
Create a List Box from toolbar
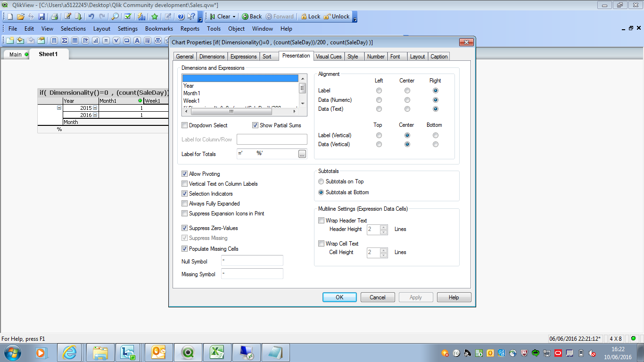coord(54,41)
